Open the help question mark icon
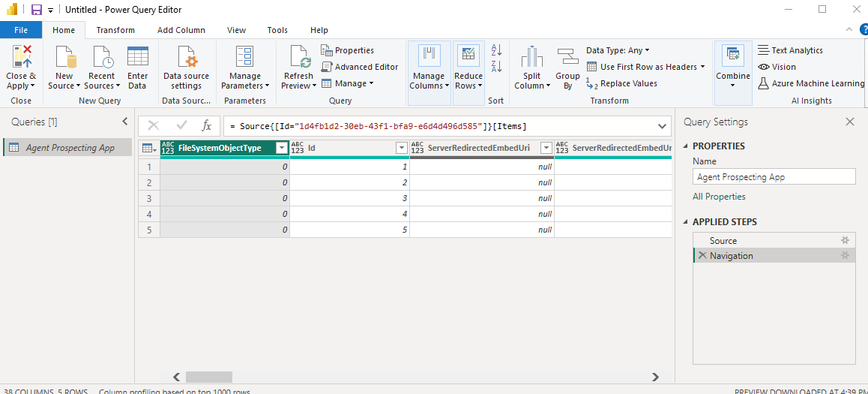This screenshot has width=868, height=394. click(x=864, y=30)
